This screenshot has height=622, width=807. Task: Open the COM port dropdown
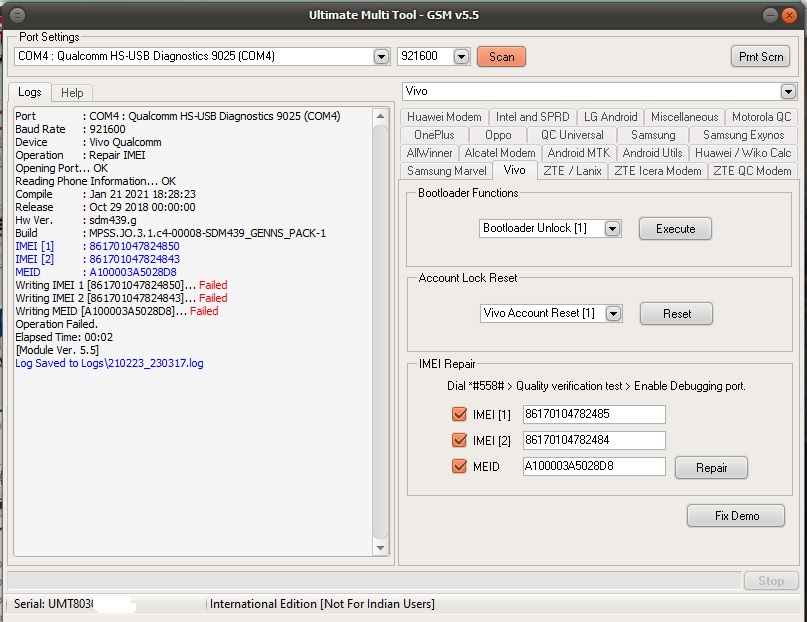coord(381,56)
